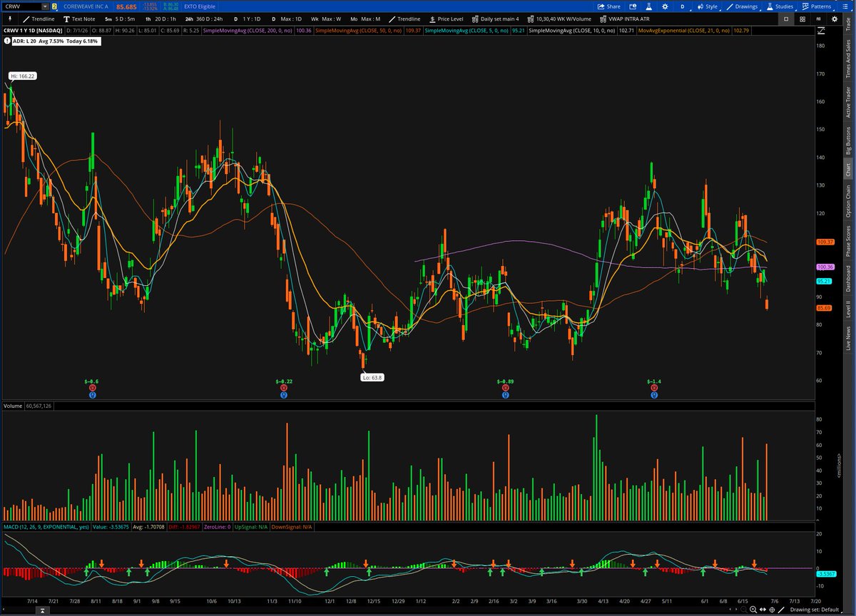Open the Trade side tab
This screenshot has height=616, width=856.
849,25
